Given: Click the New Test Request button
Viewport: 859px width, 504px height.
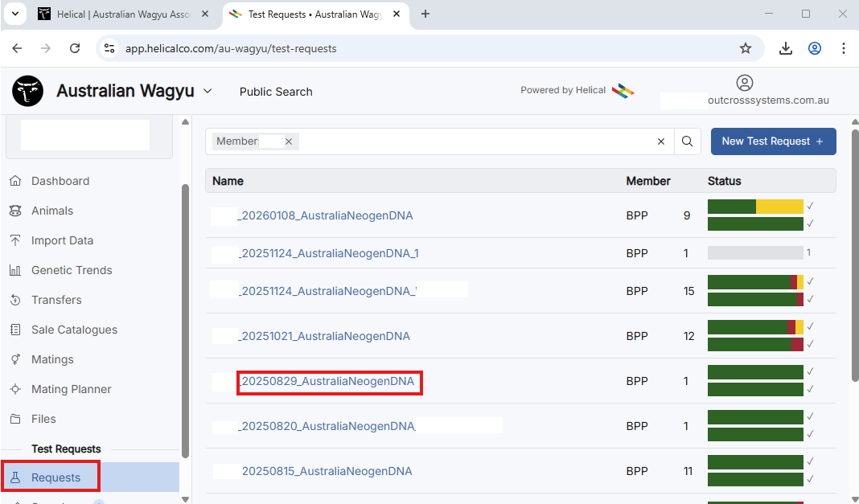Looking at the screenshot, I should 773,141.
